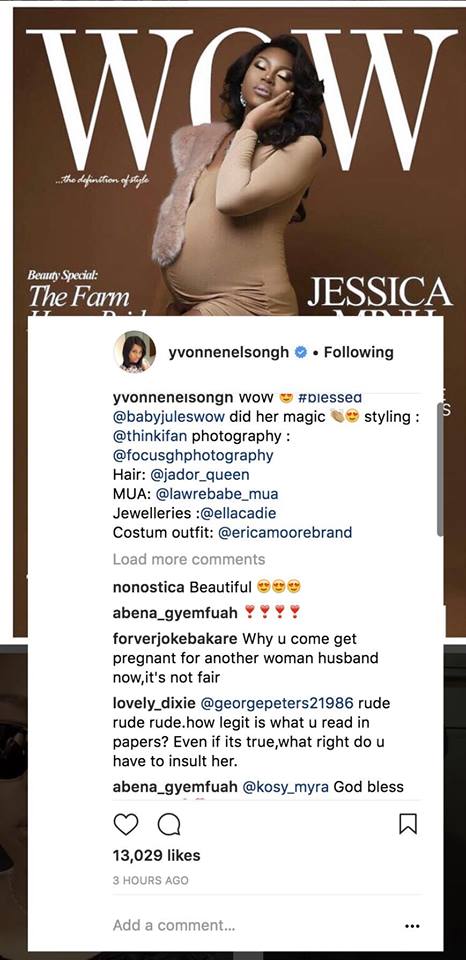This screenshot has width=466, height=960.
Task: View 13,029 likes list
Action: (156, 855)
